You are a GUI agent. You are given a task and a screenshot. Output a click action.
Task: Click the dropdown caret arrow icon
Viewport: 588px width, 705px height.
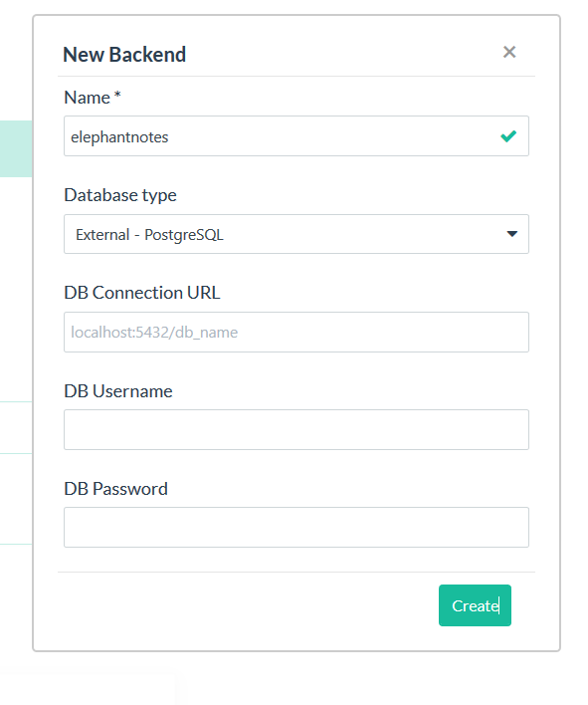tap(511, 234)
